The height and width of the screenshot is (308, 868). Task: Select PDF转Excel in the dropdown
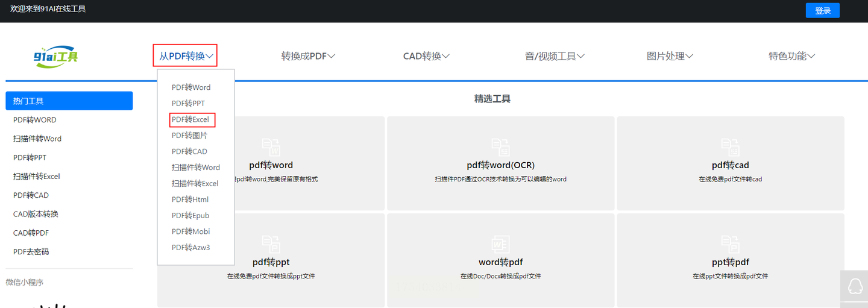click(x=192, y=119)
